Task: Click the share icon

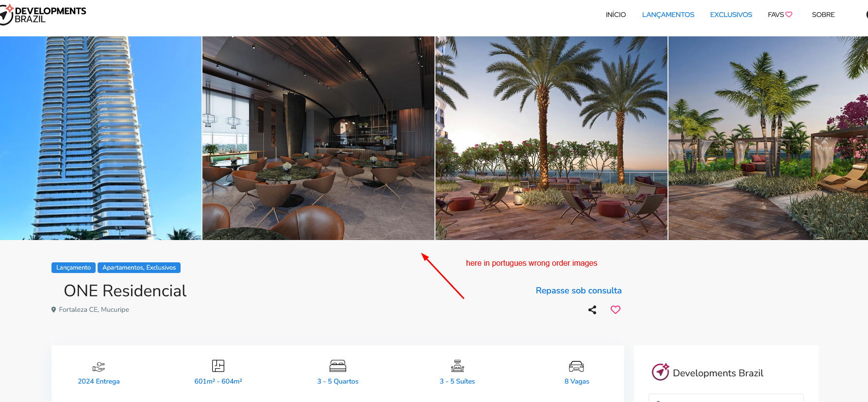Action: 592,310
